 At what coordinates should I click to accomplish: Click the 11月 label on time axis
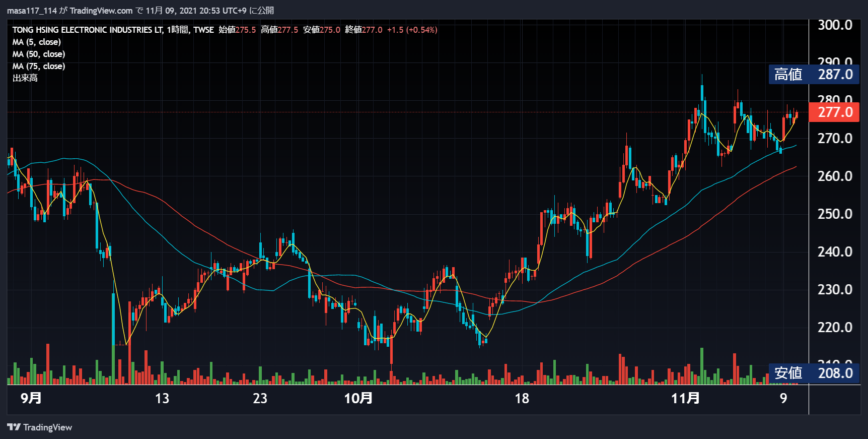coord(685,398)
